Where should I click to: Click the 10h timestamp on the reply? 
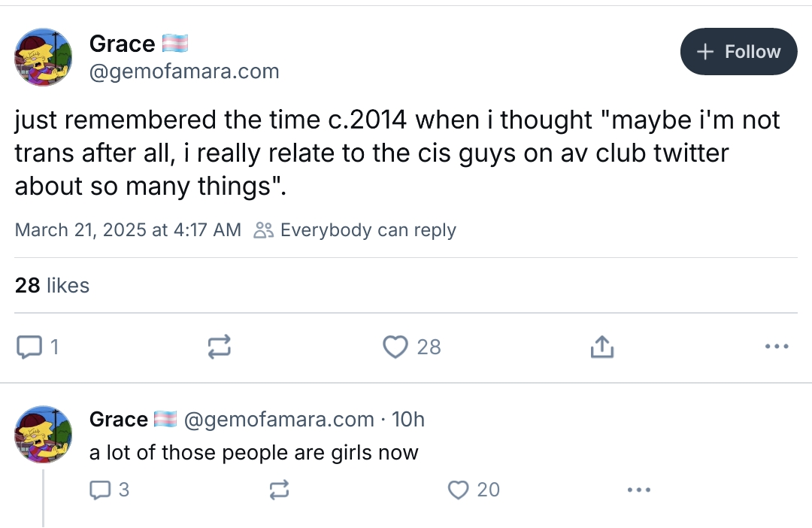pyautogui.click(x=408, y=420)
